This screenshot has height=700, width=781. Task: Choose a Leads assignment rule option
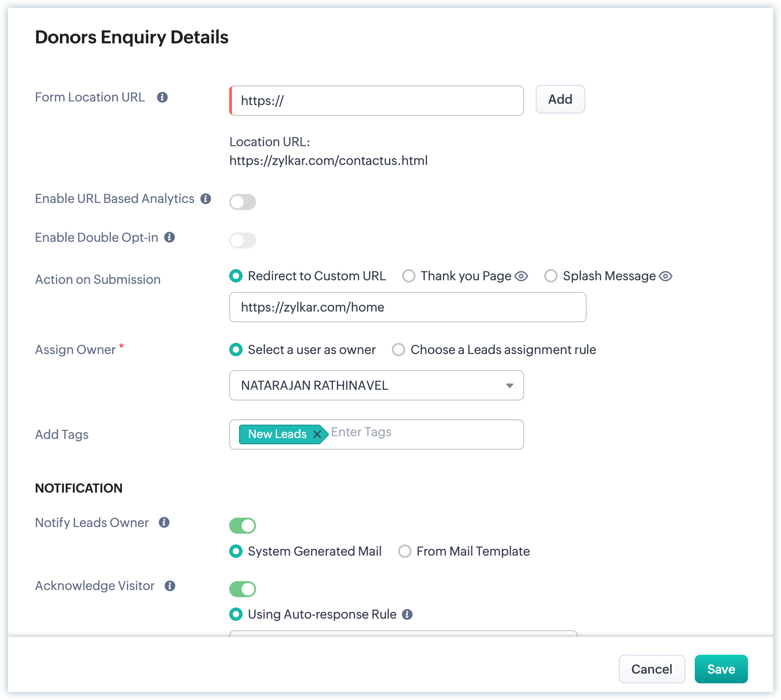(x=399, y=350)
